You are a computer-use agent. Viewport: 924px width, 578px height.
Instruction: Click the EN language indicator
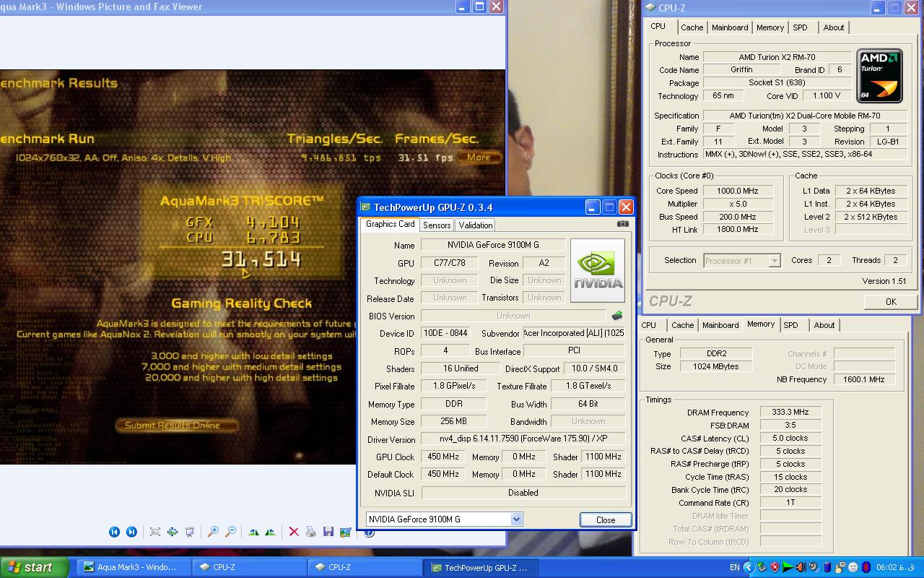[x=735, y=567]
